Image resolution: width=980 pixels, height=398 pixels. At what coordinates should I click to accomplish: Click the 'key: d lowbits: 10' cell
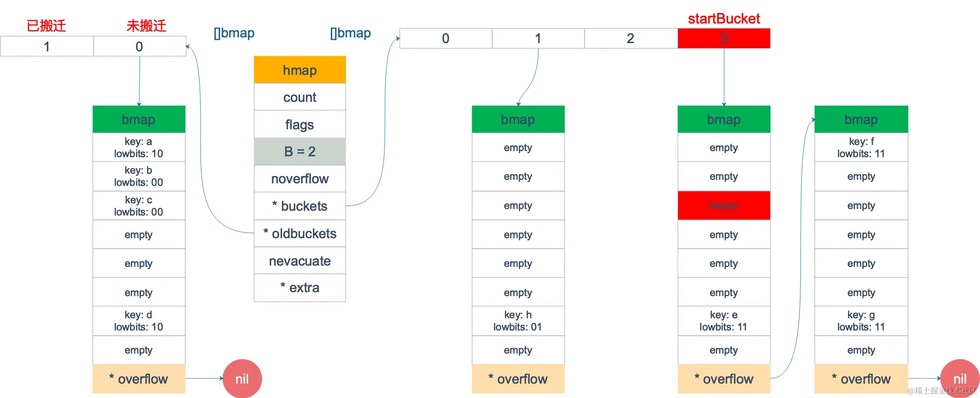139,321
